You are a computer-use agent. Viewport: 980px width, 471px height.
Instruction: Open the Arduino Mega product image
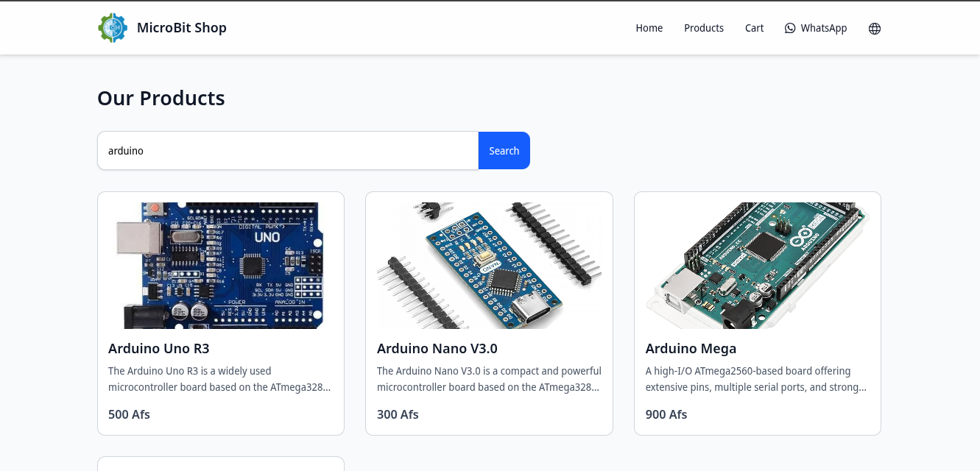click(x=758, y=266)
